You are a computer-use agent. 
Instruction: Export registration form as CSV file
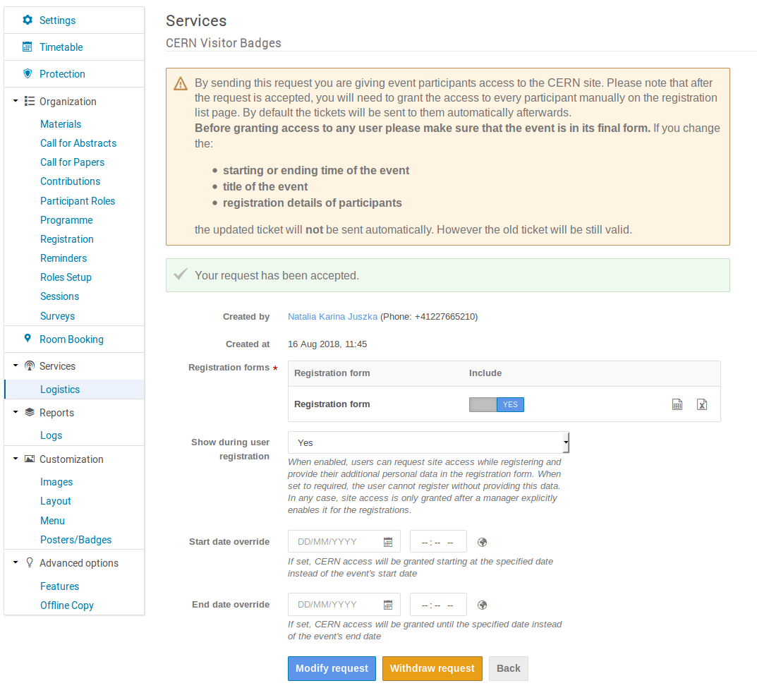click(677, 404)
